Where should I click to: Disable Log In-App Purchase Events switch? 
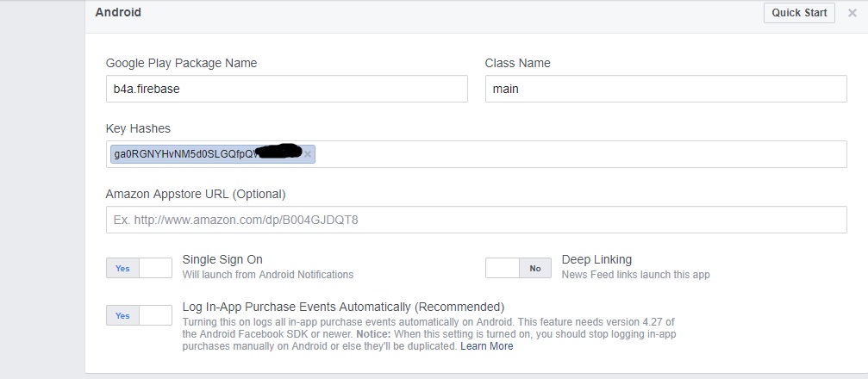(x=139, y=315)
